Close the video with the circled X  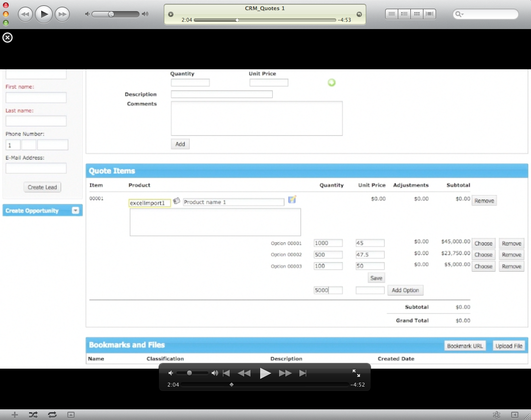(x=7, y=38)
